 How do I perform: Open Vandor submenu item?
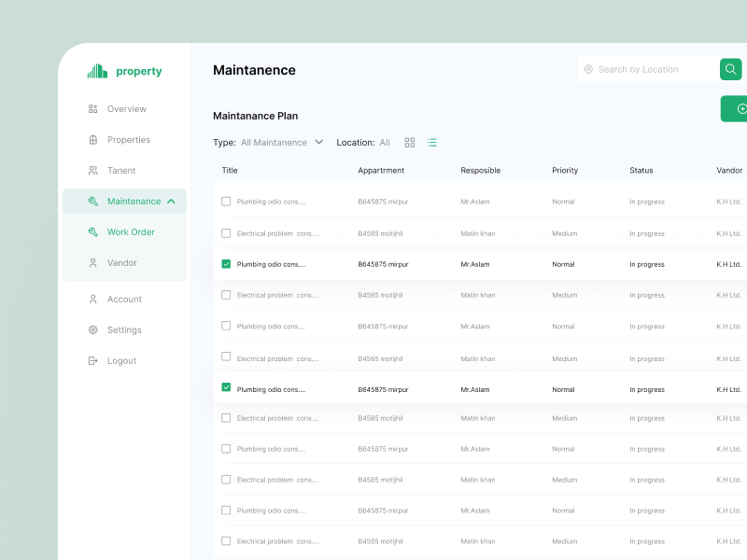pyautogui.click(x=121, y=263)
